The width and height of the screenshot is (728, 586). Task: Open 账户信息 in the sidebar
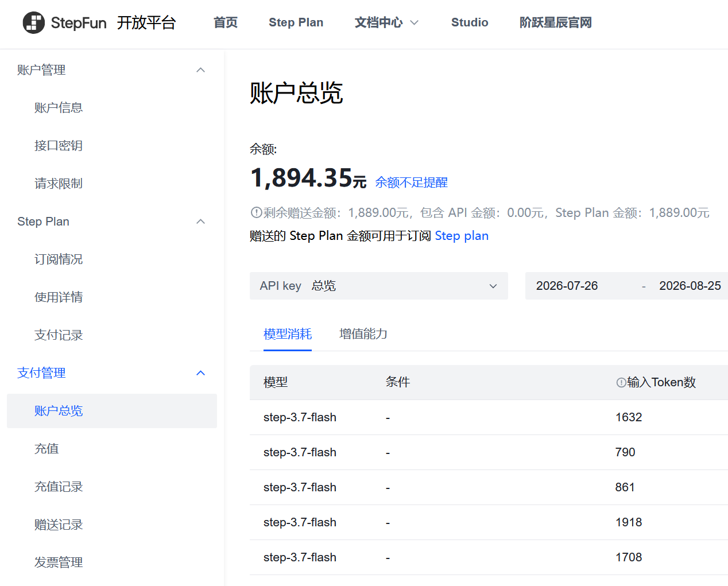click(x=59, y=108)
